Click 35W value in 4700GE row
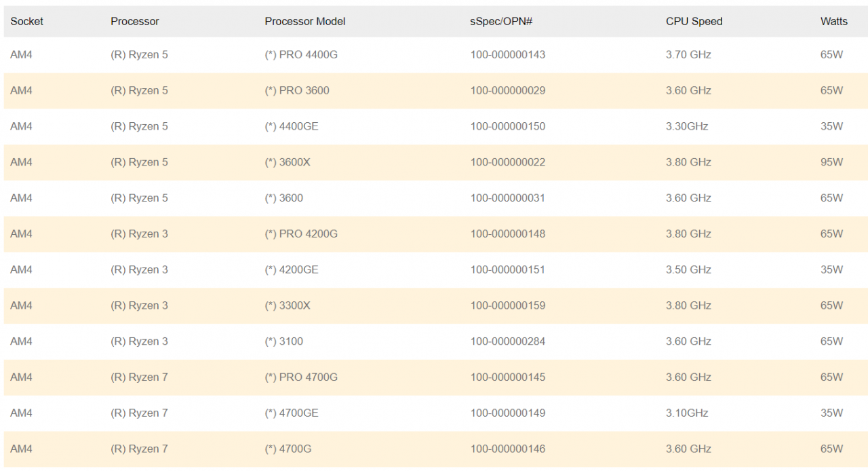This screenshot has height=471, width=868. point(831,413)
